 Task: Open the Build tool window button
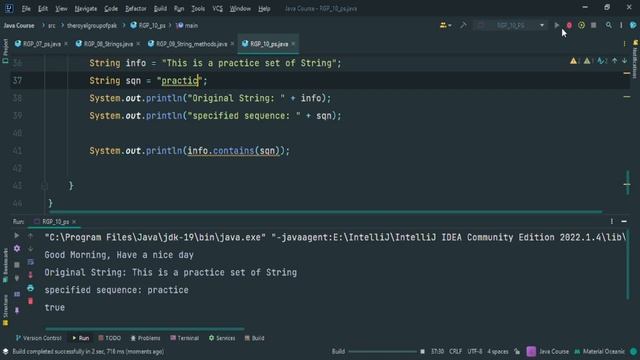point(254,338)
